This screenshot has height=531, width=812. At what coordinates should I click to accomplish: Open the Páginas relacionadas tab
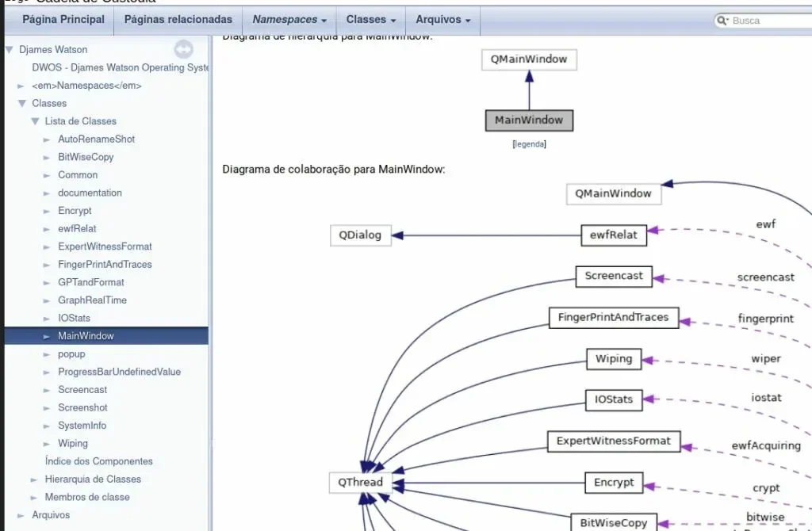pos(178,20)
